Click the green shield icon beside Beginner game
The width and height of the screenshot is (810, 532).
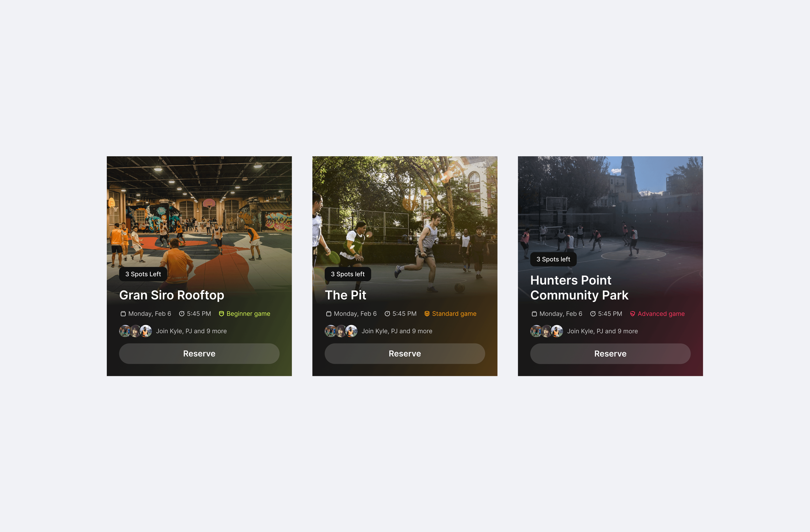[221, 314]
